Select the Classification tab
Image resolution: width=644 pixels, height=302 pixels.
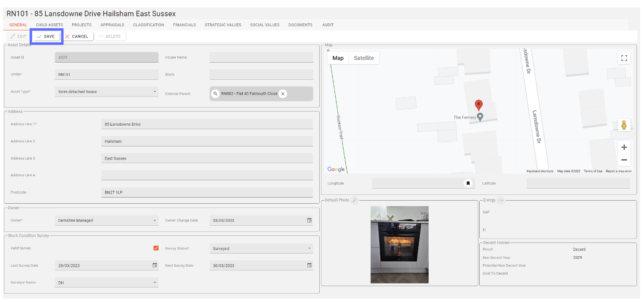148,25
